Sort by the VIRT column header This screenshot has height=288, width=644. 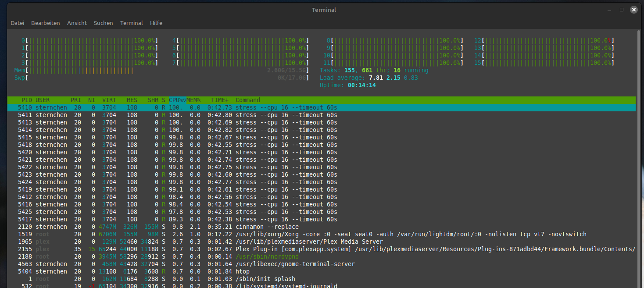[x=109, y=100]
